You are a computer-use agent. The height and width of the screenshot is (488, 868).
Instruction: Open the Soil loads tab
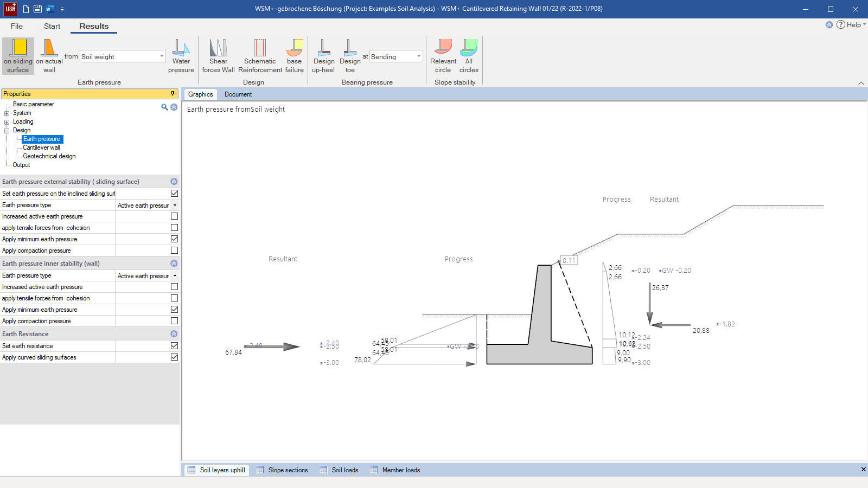339,470
